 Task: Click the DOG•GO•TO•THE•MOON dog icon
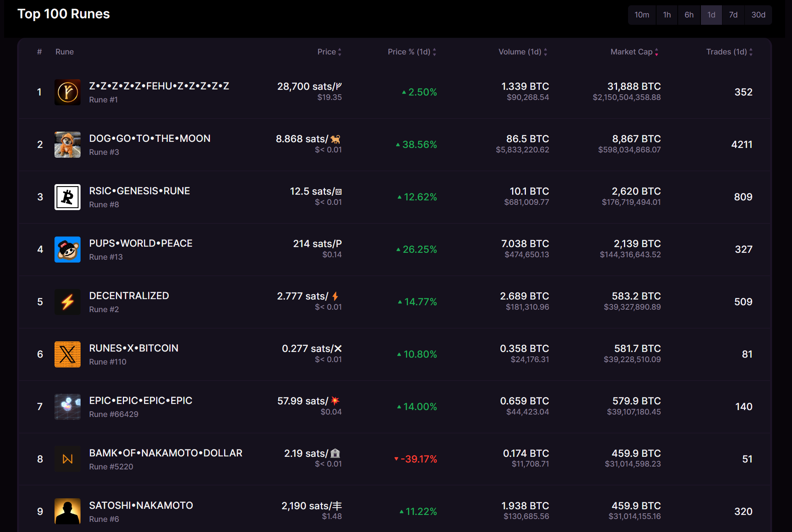(68, 145)
